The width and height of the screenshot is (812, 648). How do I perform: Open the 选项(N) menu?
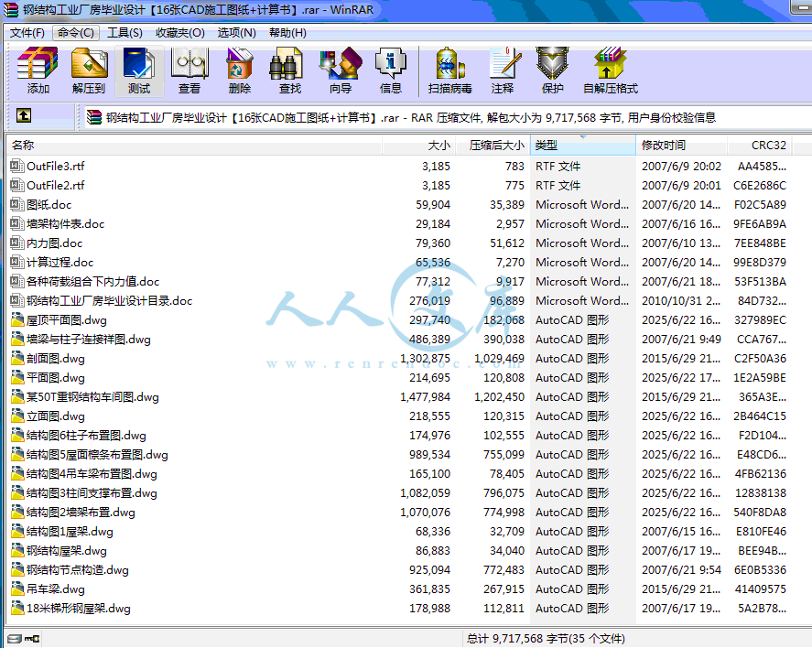pyautogui.click(x=237, y=33)
